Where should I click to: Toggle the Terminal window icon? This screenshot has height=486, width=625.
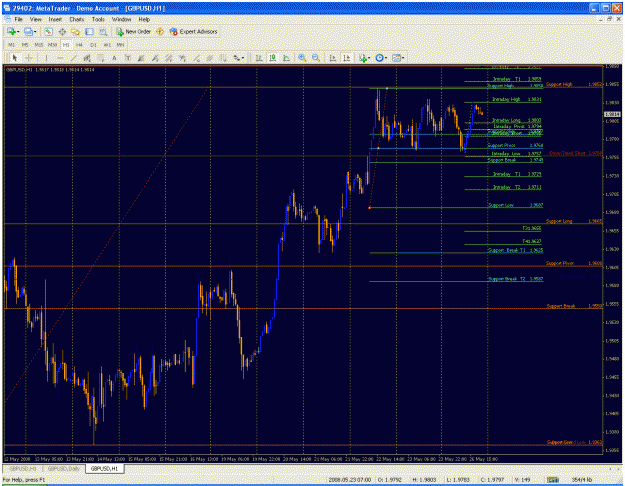click(x=89, y=31)
